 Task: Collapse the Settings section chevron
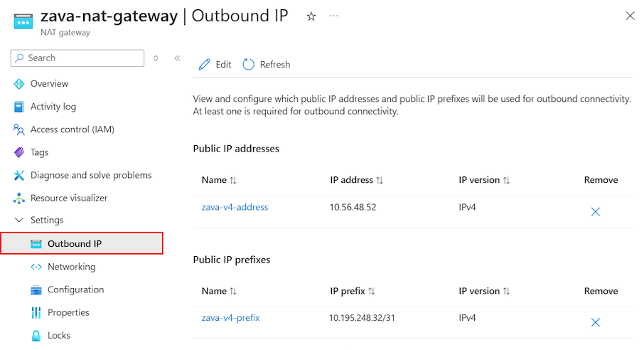tap(19, 220)
